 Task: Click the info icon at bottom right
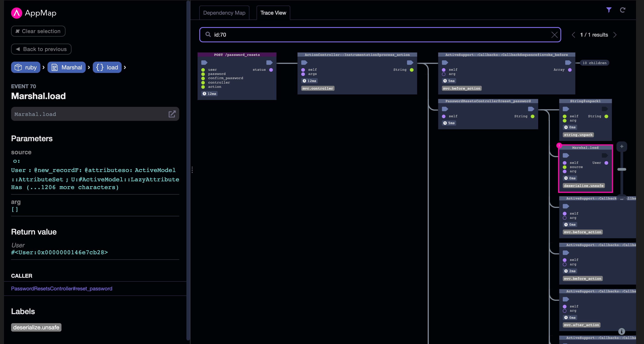click(622, 331)
